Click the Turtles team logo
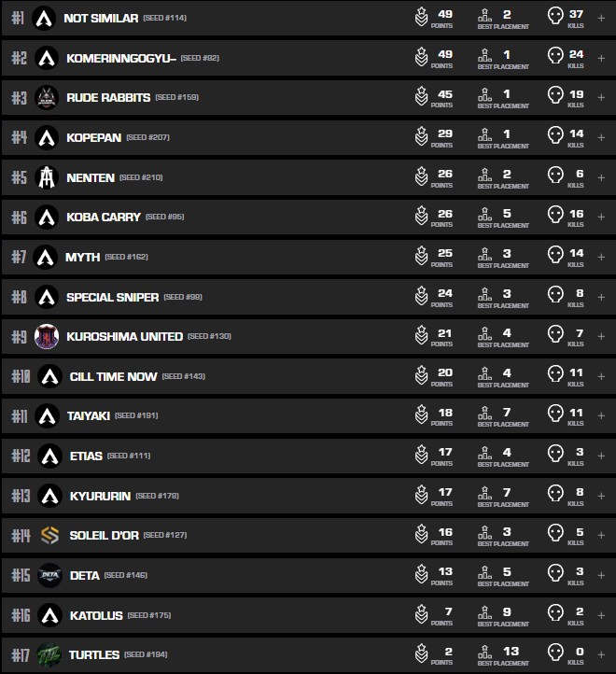 49,655
